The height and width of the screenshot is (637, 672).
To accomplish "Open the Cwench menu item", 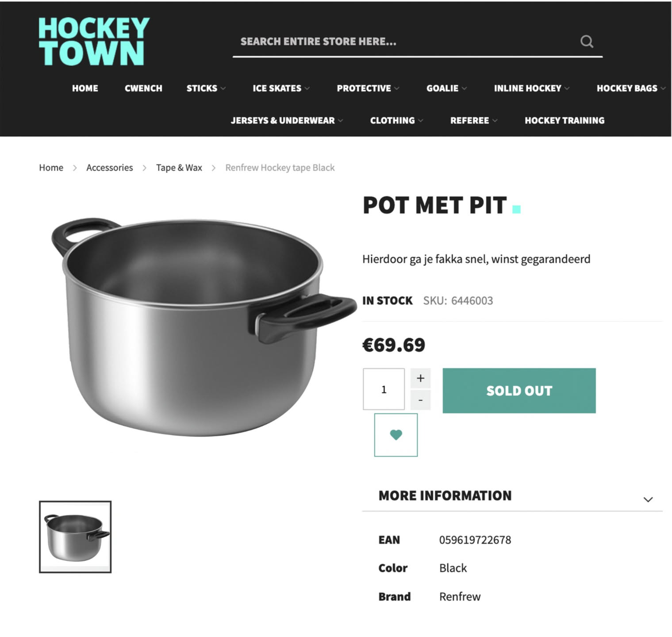I will [x=143, y=88].
